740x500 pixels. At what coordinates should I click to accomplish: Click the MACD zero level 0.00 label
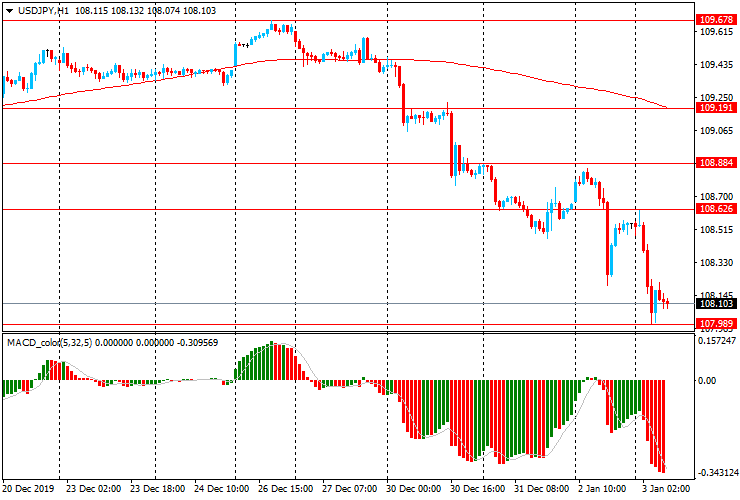tap(707, 380)
